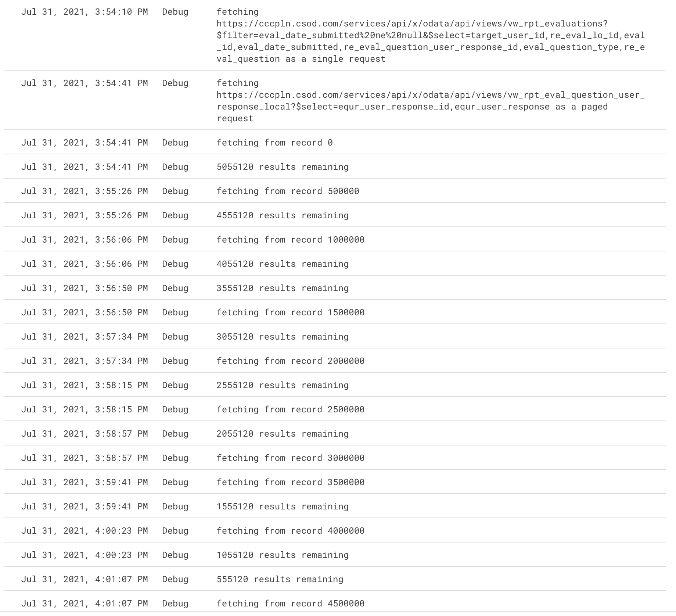This screenshot has width=676, height=616.
Task: Select the "fetching from record 500000" row
Action: (x=288, y=191)
